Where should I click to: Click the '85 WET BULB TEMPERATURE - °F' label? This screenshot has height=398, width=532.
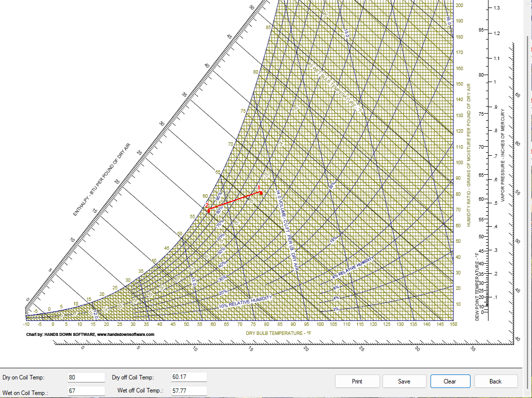[x=335, y=87]
